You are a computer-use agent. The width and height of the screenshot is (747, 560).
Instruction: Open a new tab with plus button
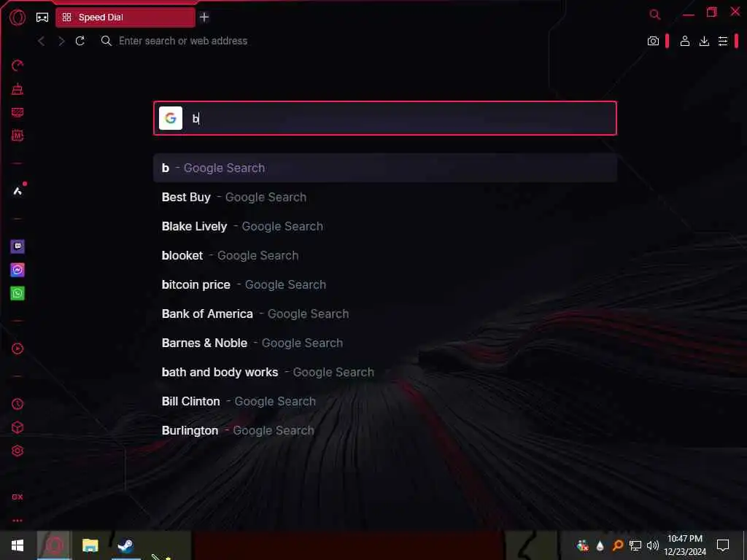coord(204,17)
